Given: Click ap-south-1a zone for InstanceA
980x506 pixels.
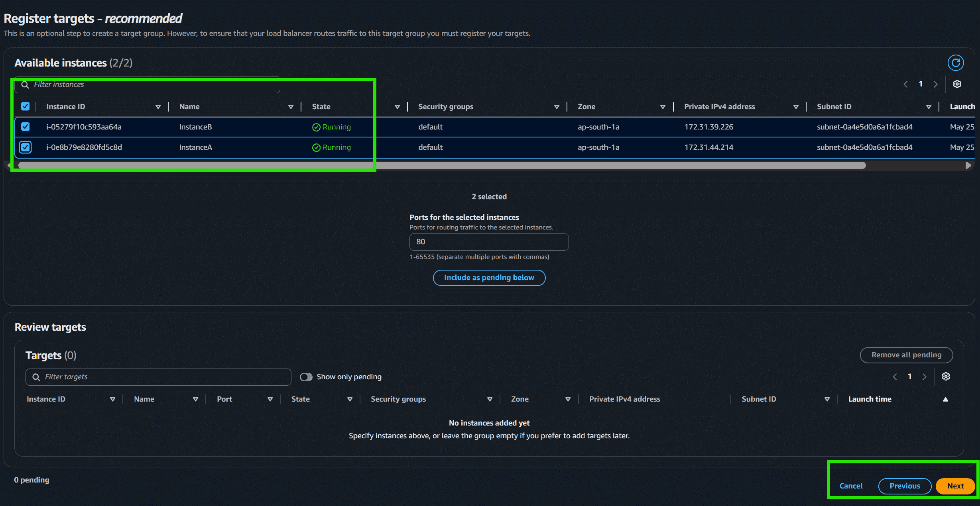Looking at the screenshot, I should click(598, 147).
